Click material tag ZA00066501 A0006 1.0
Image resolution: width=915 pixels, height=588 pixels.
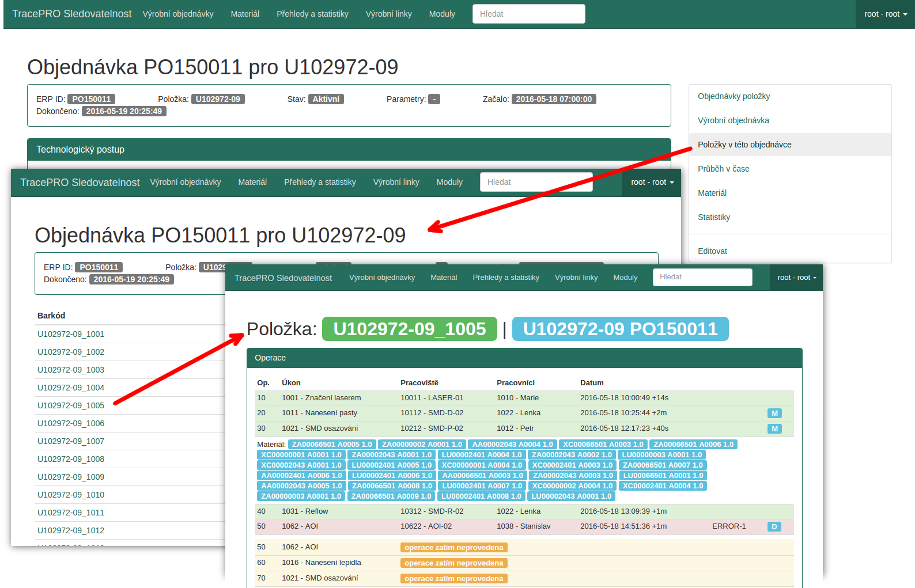click(693, 445)
